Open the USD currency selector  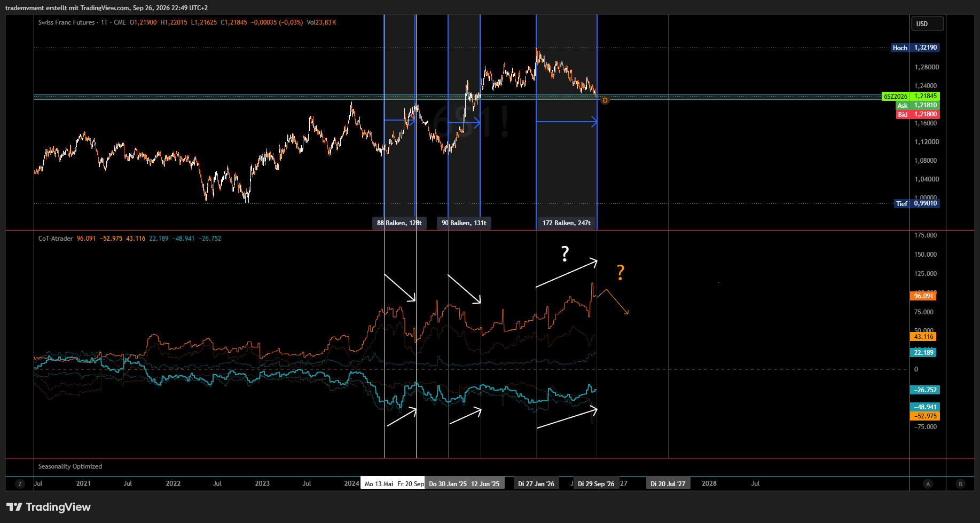(x=927, y=23)
